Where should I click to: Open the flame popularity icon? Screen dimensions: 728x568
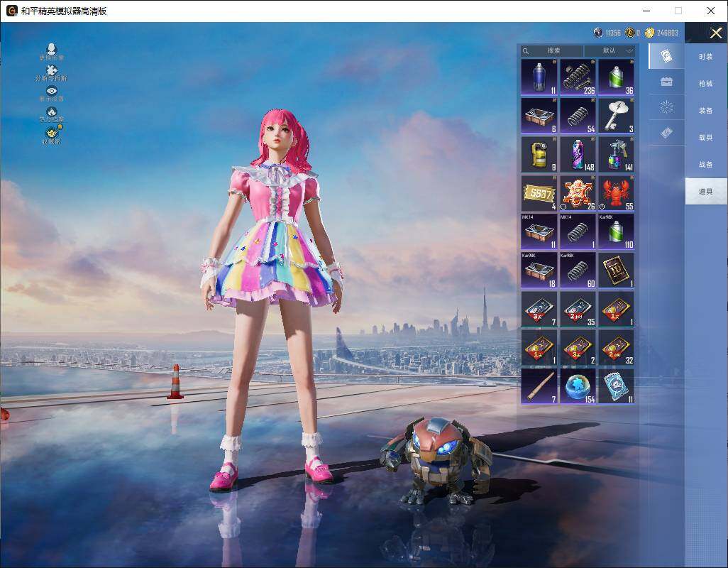[52, 114]
